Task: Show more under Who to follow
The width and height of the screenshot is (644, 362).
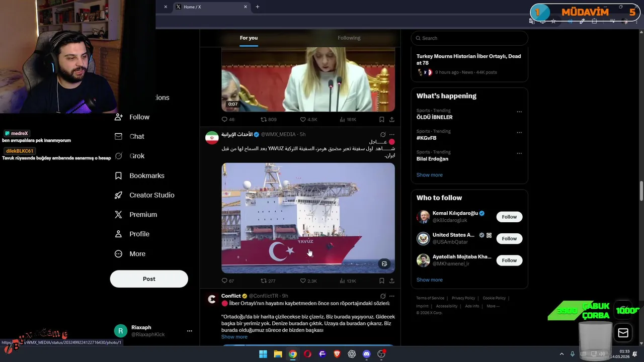Action: (x=429, y=280)
